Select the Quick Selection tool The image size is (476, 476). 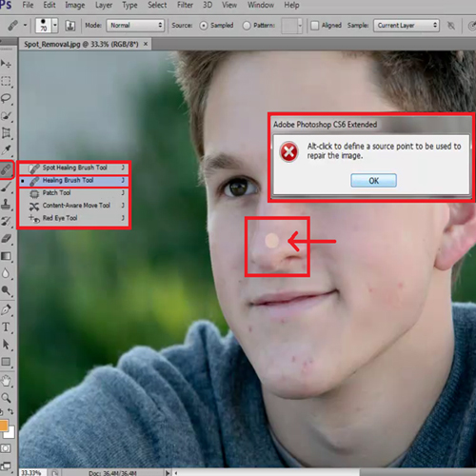coord(6,116)
